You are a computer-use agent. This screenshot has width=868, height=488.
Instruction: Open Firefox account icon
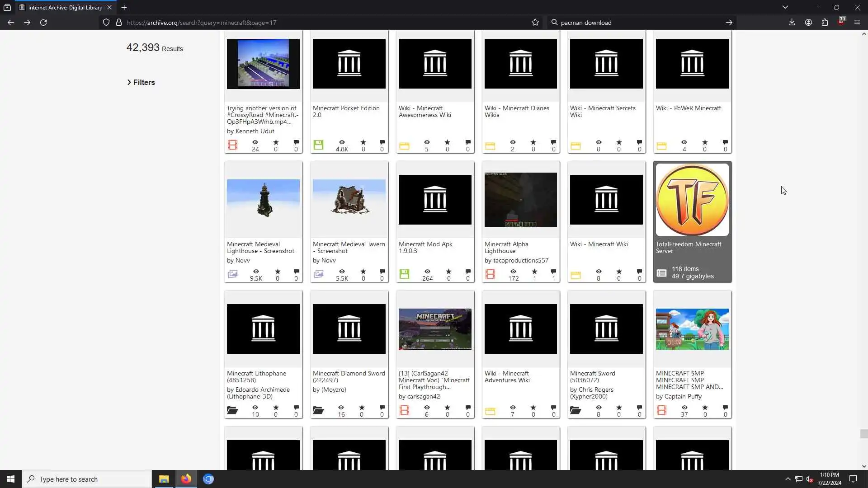808,23
